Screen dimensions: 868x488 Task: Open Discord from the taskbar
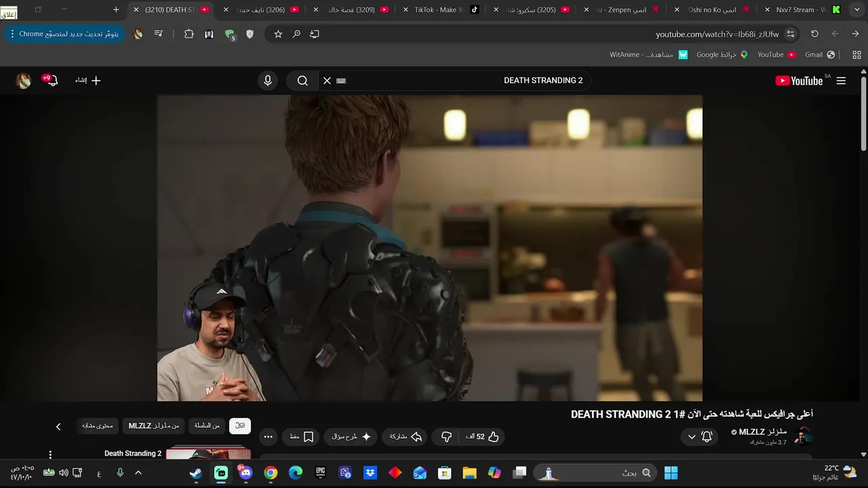pos(245,473)
